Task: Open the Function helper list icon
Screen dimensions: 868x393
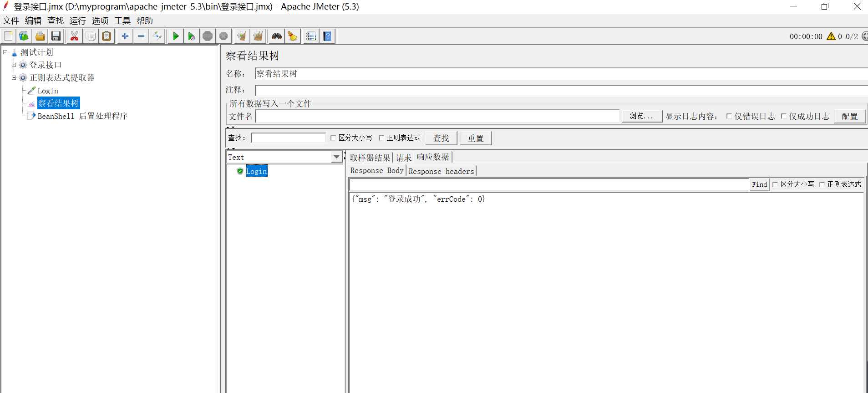Action: tap(311, 36)
